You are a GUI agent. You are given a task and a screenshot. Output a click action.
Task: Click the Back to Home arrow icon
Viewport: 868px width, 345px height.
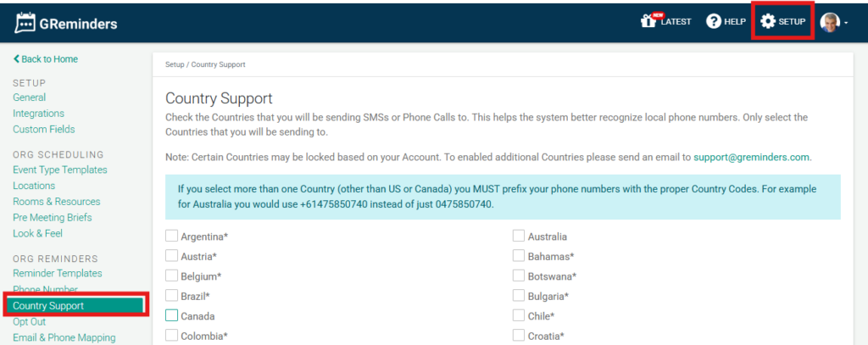tap(16, 59)
